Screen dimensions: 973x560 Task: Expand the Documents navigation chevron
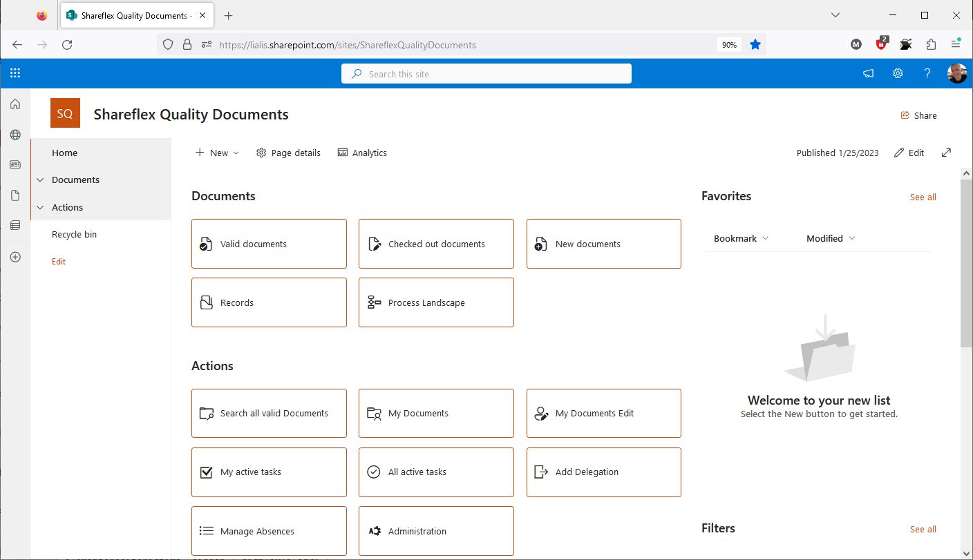tap(40, 180)
